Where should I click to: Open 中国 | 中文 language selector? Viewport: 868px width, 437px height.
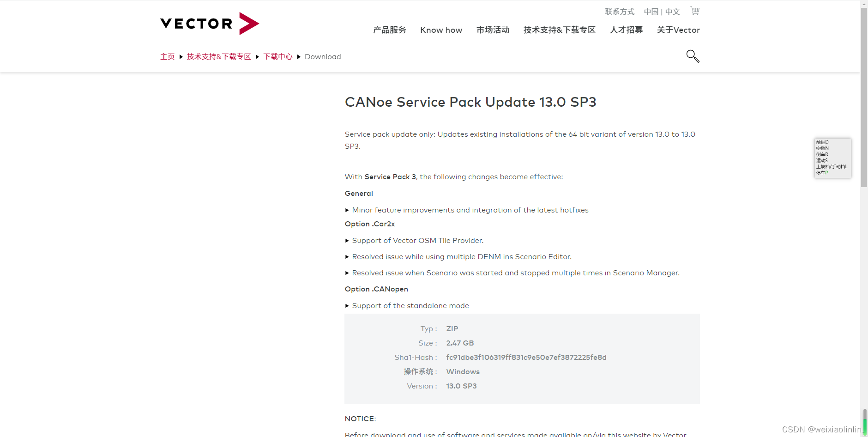tap(662, 12)
